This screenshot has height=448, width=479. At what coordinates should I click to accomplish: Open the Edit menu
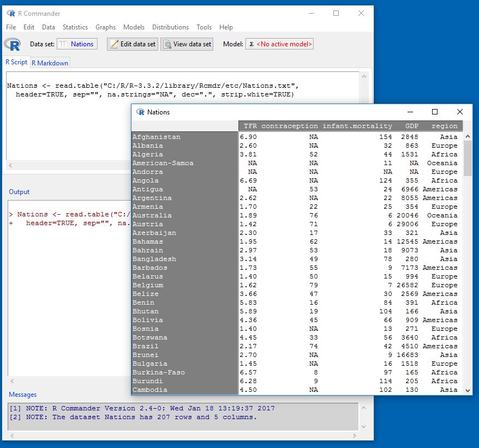pyautogui.click(x=29, y=27)
